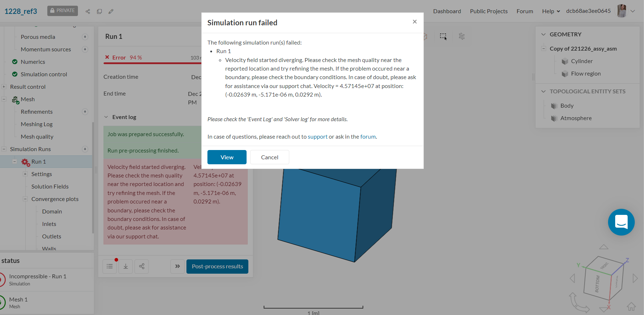Click the copy project icon in header
Screen dimensions: 644x315
click(99, 11)
